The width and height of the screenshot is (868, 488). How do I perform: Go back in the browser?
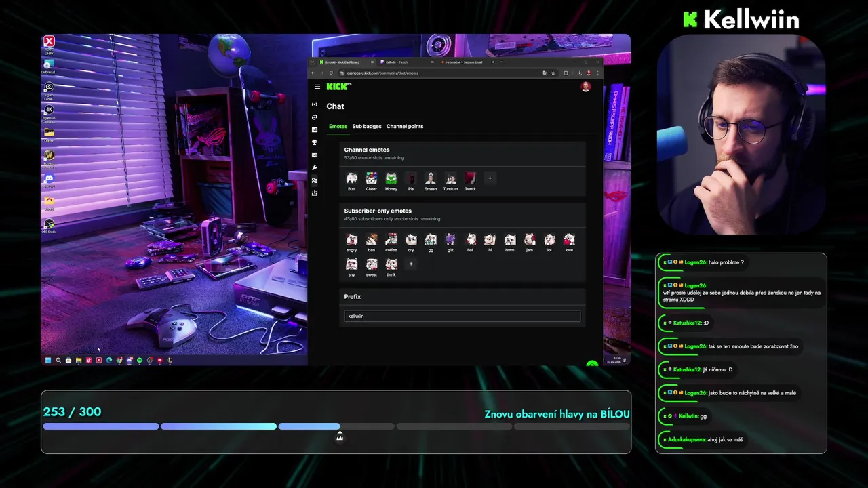[313, 73]
